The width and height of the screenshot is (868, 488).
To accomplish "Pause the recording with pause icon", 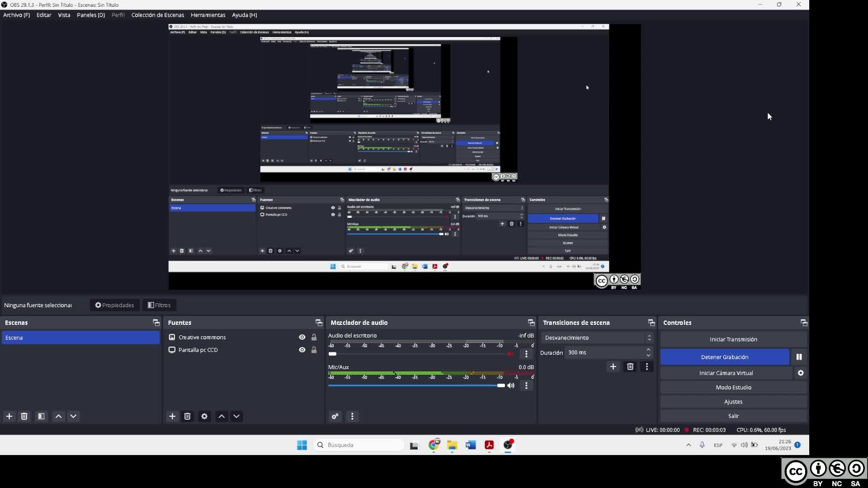I will pyautogui.click(x=799, y=357).
